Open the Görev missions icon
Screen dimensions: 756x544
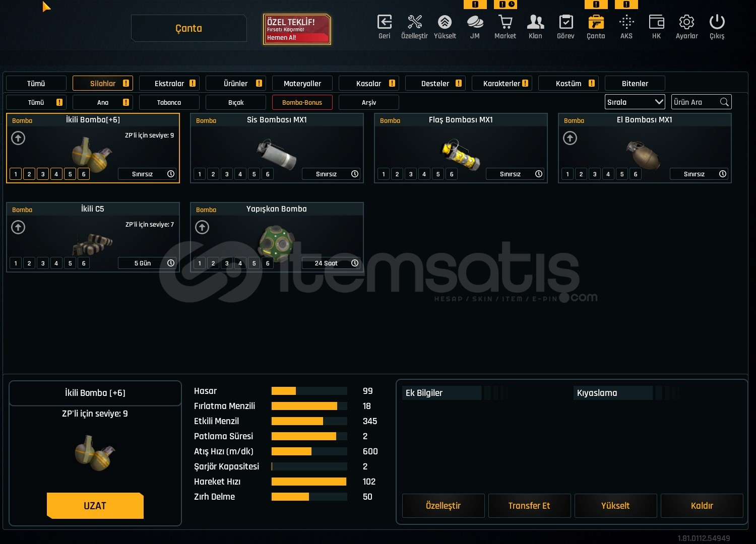pos(565,23)
